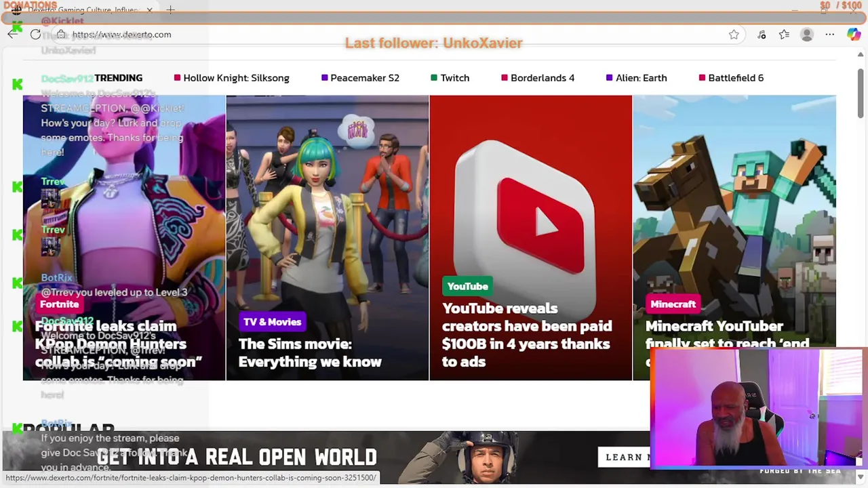Open browser settings three-dot menu
868x488 pixels.
coord(829,35)
